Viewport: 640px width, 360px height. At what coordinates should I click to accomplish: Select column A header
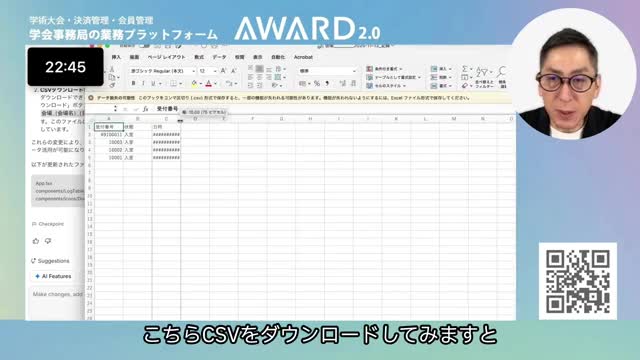pos(109,119)
